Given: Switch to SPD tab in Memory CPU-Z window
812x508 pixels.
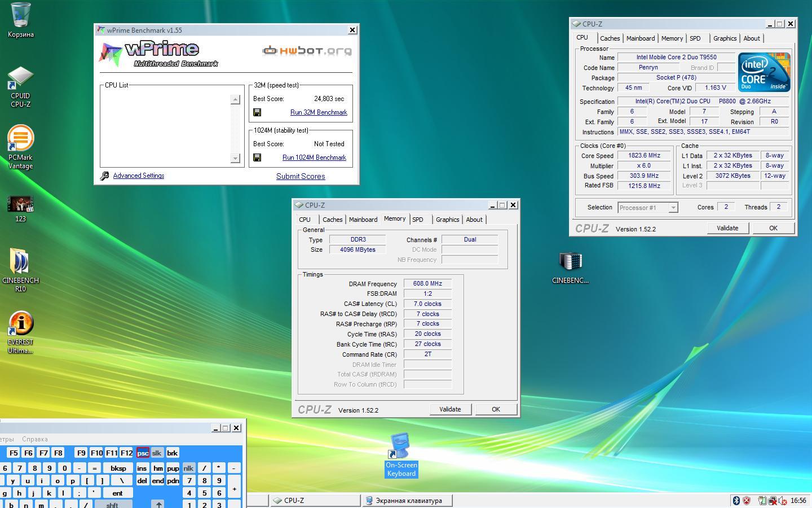Looking at the screenshot, I should (x=418, y=220).
